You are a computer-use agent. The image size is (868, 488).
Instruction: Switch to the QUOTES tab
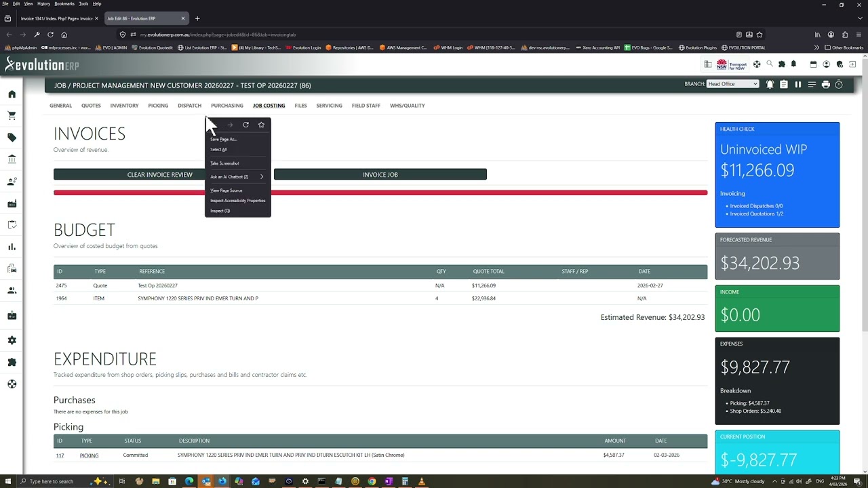point(91,106)
